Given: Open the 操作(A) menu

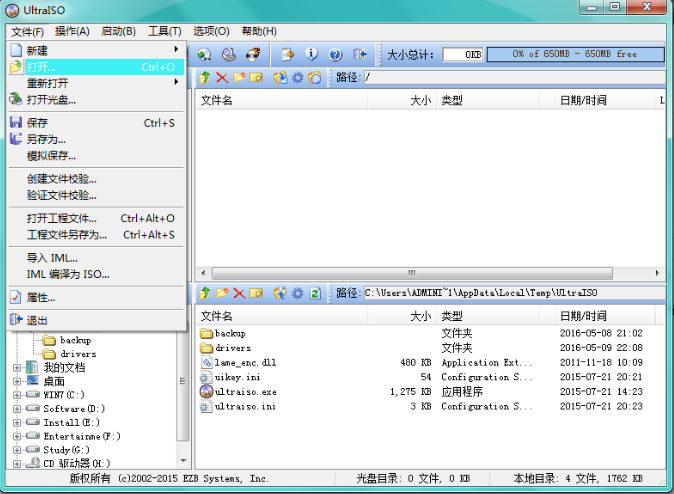Looking at the screenshot, I should [72, 31].
